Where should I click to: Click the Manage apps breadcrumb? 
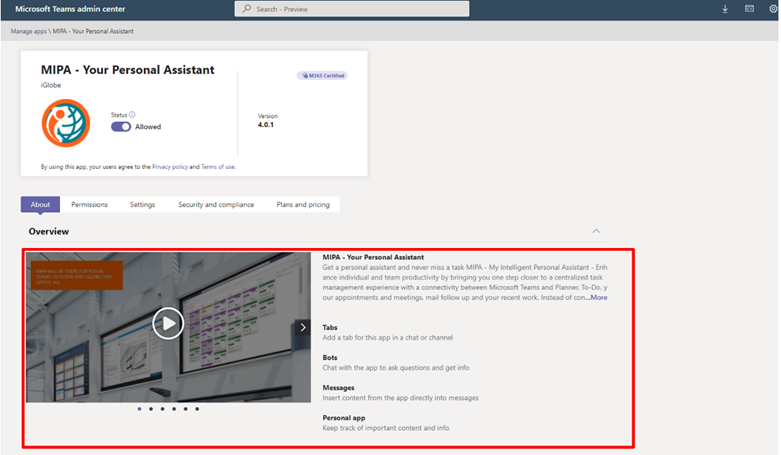click(x=28, y=31)
